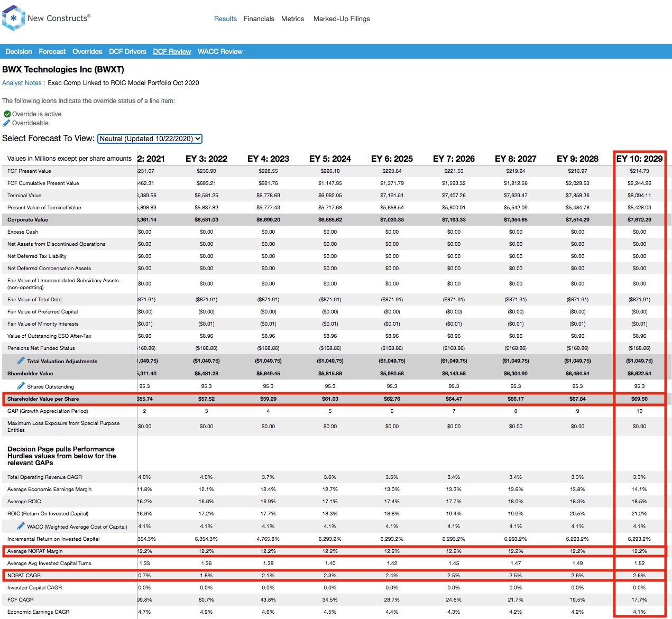Click the EY 10: 2029 column header

639,159
